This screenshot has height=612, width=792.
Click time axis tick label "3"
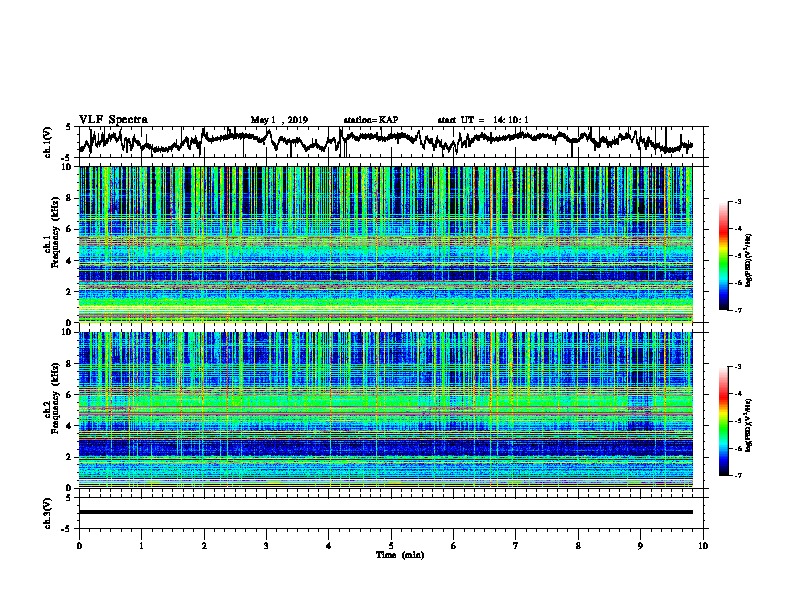[x=266, y=546]
